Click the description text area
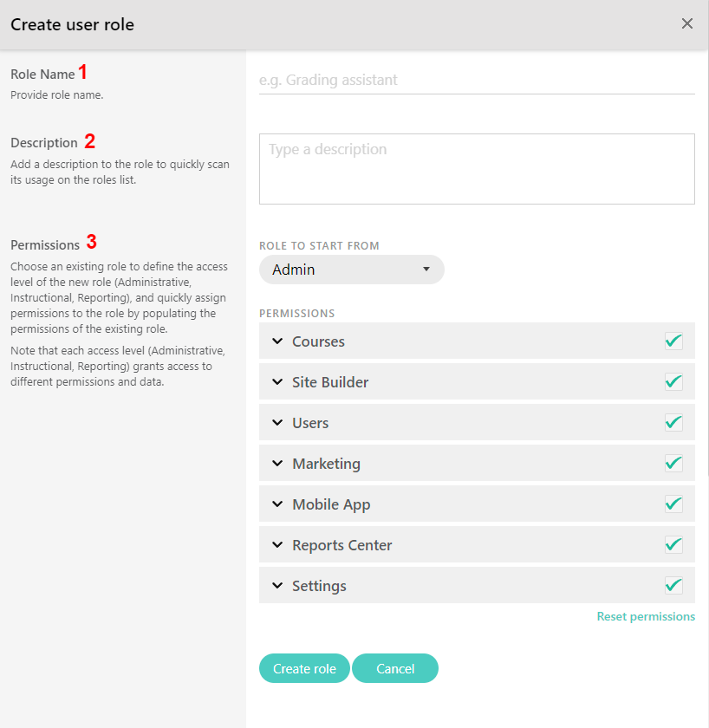 pyautogui.click(x=477, y=169)
